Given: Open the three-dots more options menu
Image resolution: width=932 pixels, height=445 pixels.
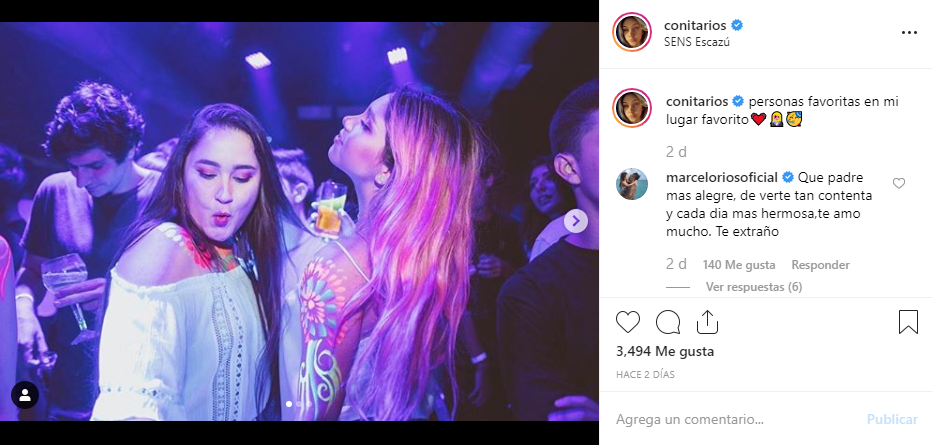Looking at the screenshot, I should [909, 33].
